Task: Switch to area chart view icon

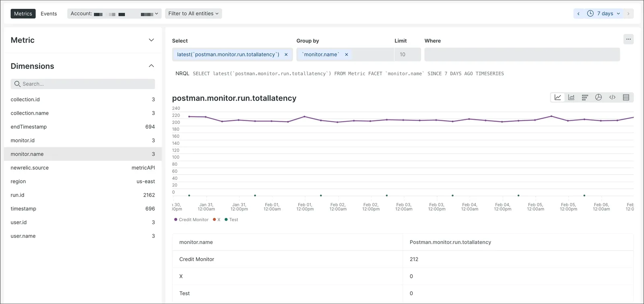Action: (x=571, y=97)
